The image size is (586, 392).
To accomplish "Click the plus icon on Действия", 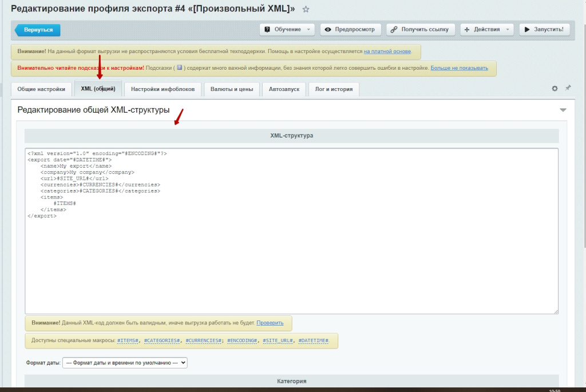I will (467, 30).
